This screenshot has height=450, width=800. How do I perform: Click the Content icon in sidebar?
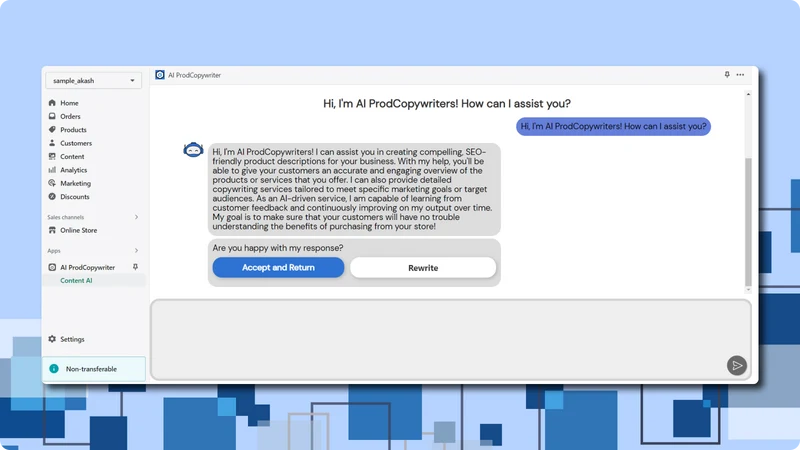tap(52, 156)
